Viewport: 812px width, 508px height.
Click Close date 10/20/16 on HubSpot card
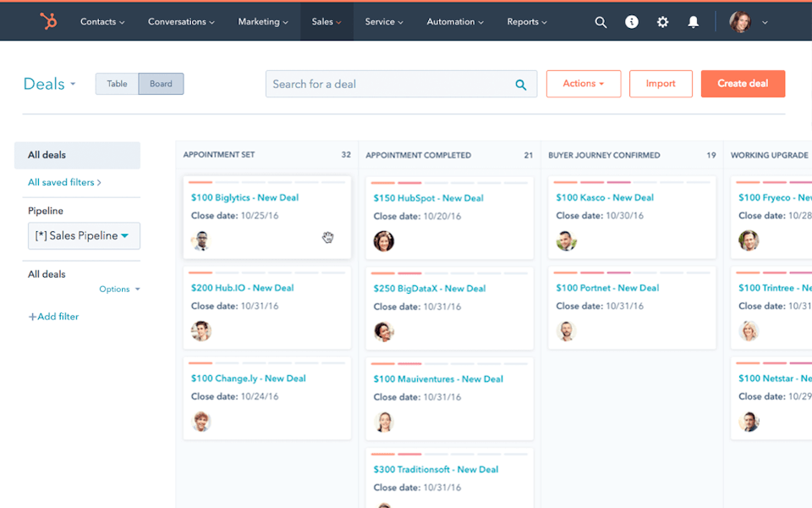point(417,216)
